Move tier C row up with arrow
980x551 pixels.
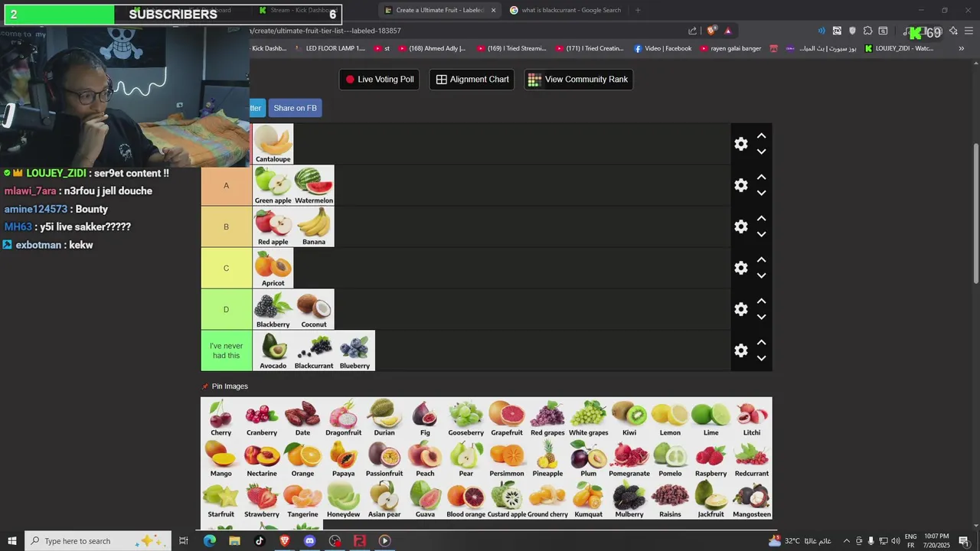[761, 259]
